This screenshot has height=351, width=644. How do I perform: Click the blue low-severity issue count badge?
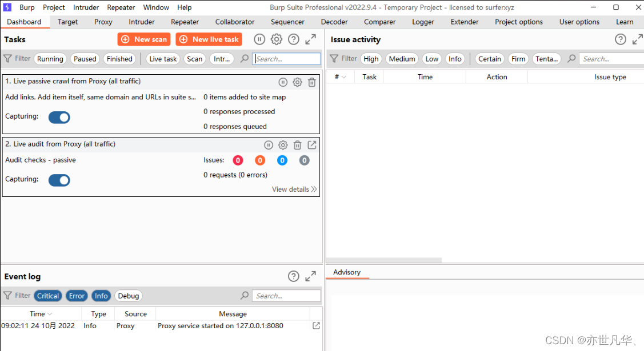(282, 160)
